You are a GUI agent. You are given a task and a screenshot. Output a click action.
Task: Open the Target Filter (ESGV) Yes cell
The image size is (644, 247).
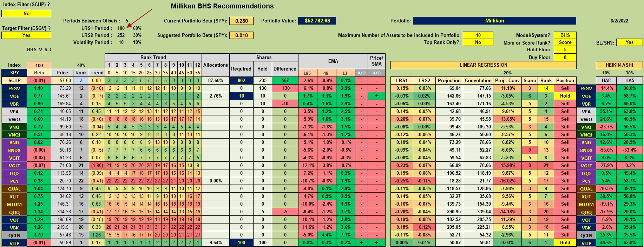(26, 35)
